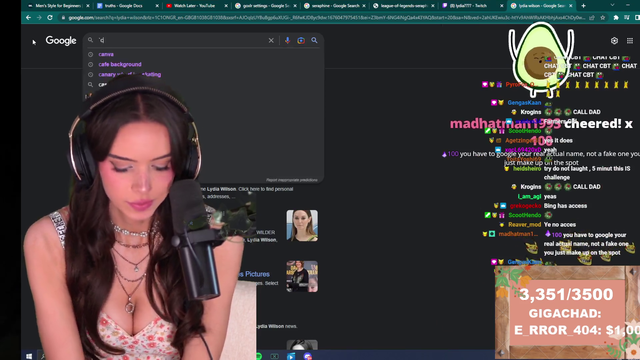The width and height of the screenshot is (640, 360).
Task: Go forward in Chrome
Action: pos(39,18)
